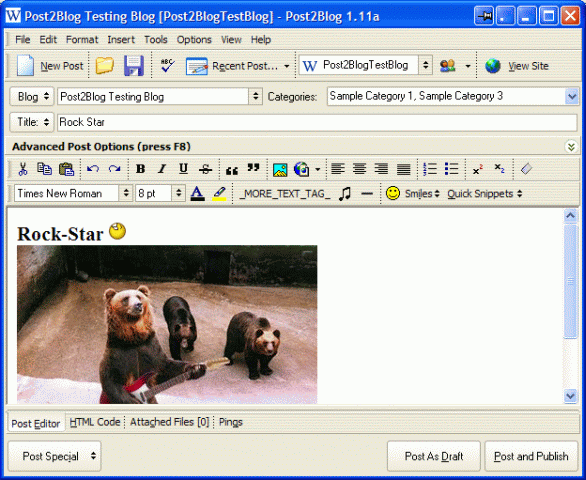Open the Tools menu
The image size is (586, 480).
click(x=156, y=40)
